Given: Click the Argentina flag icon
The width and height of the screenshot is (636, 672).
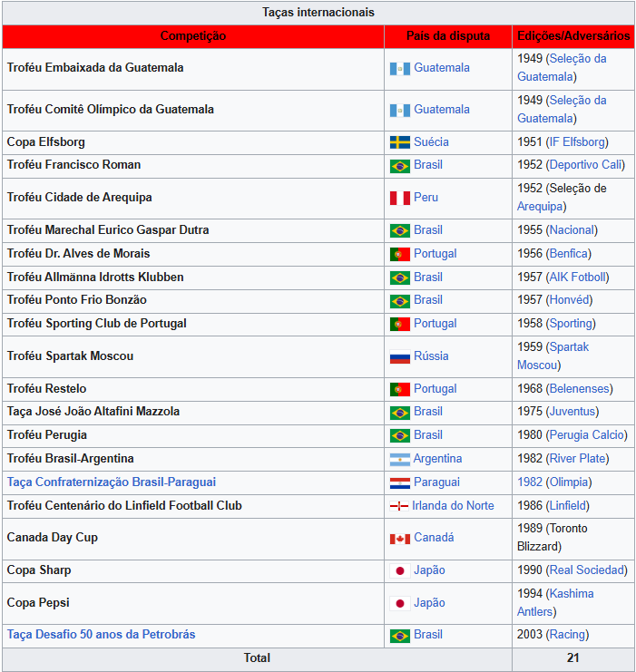Looking at the screenshot, I should (x=400, y=460).
